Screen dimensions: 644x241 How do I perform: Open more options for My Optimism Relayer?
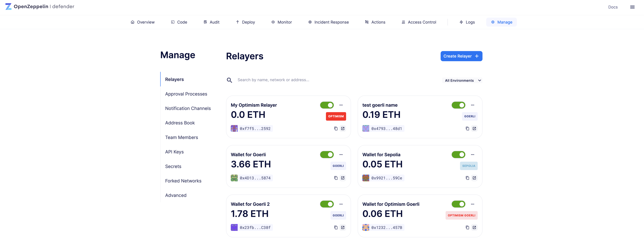point(341,105)
